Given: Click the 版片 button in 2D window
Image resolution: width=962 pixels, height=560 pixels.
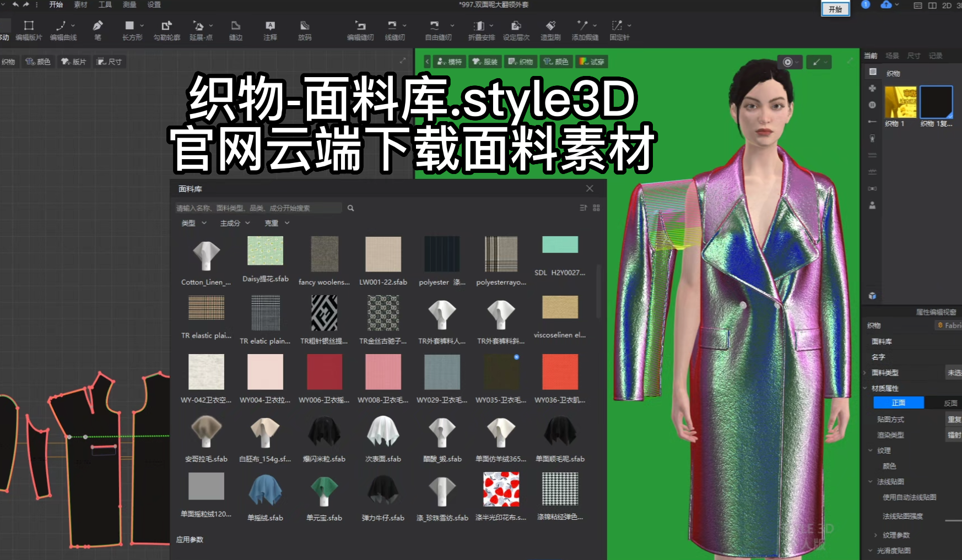Looking at the screenshot, I should pyautogui.click(x=74, y=62).
